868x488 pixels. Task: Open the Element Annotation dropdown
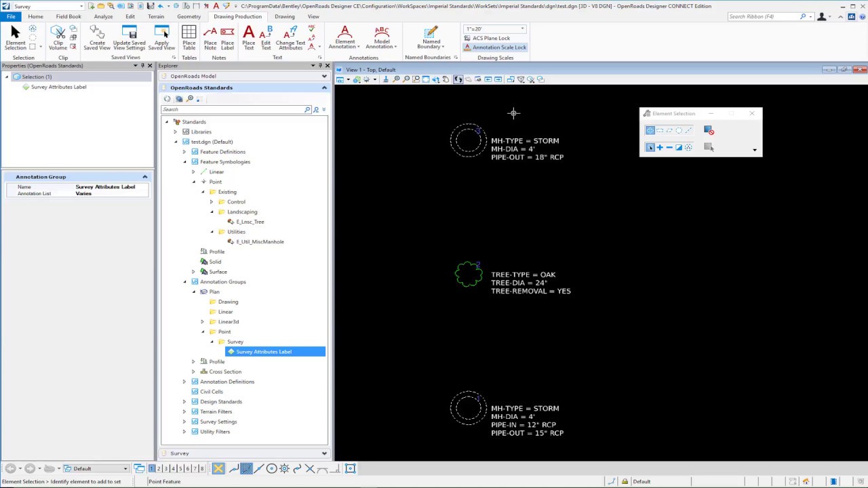point(344,38)
